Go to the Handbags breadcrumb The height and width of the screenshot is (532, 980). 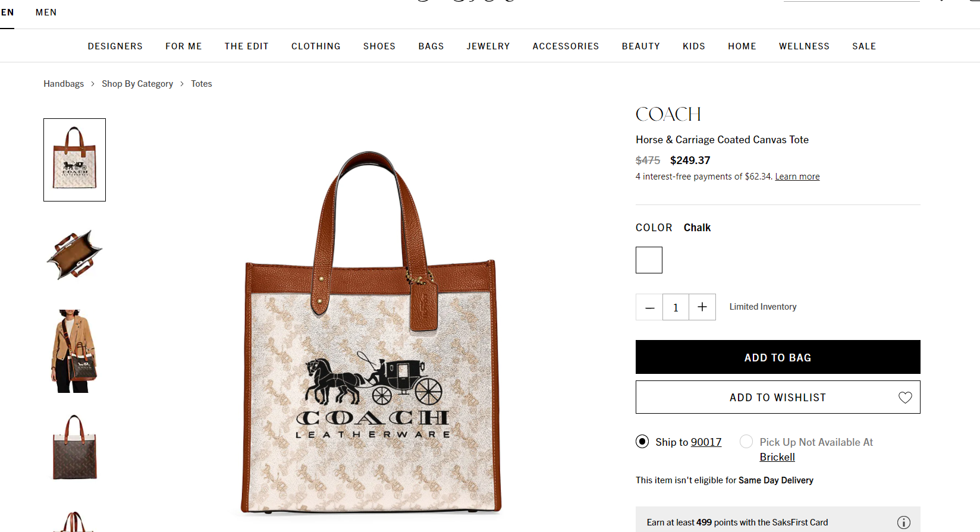coord(64,84)
